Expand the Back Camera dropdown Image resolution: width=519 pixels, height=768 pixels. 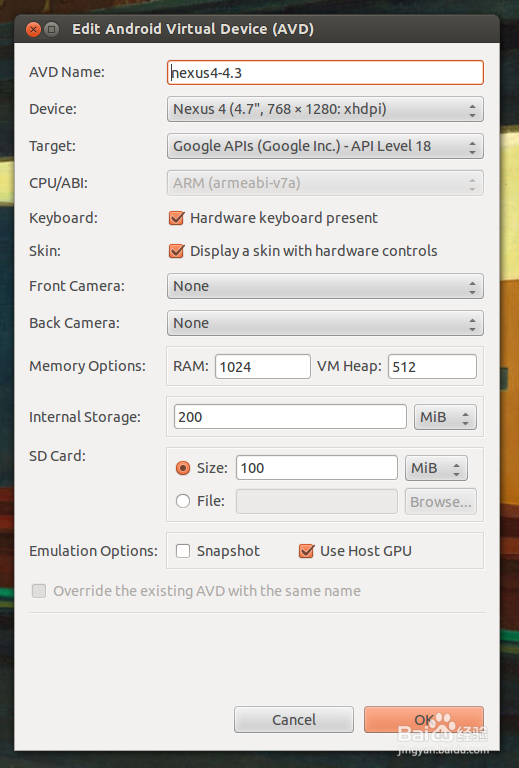click(x=325, y=323)
